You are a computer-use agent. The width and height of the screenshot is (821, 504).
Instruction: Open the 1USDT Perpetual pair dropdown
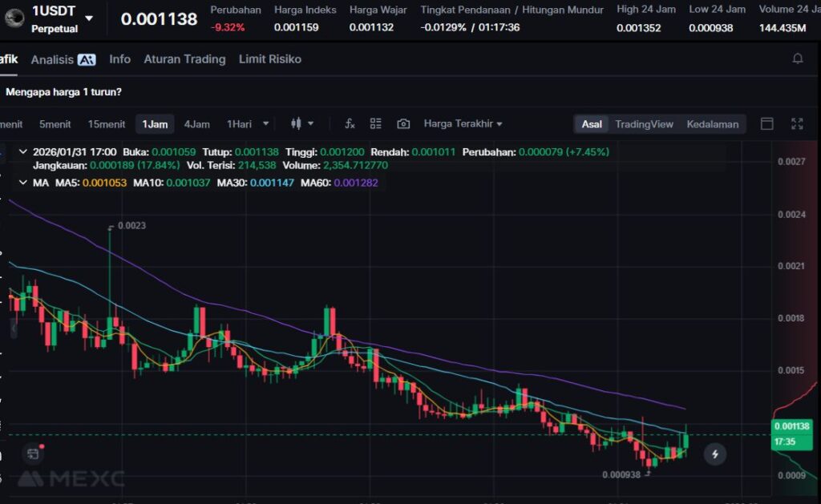point(89,18)
